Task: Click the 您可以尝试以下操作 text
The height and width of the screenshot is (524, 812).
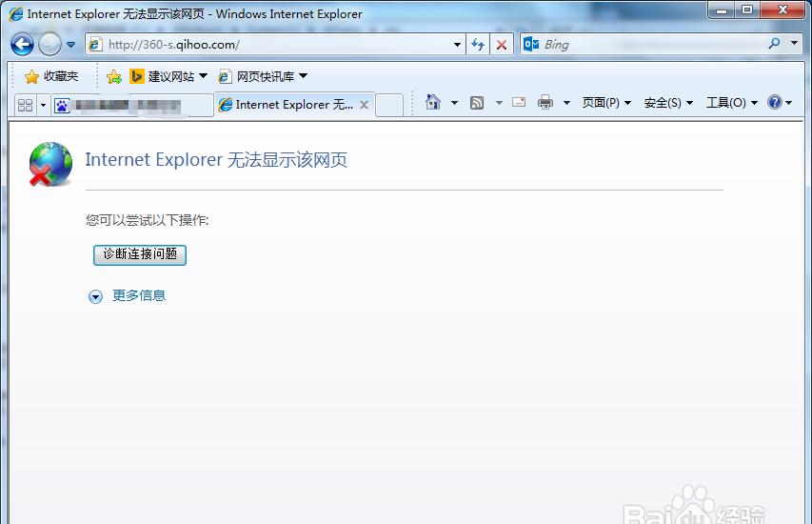Action: (147, 220)
